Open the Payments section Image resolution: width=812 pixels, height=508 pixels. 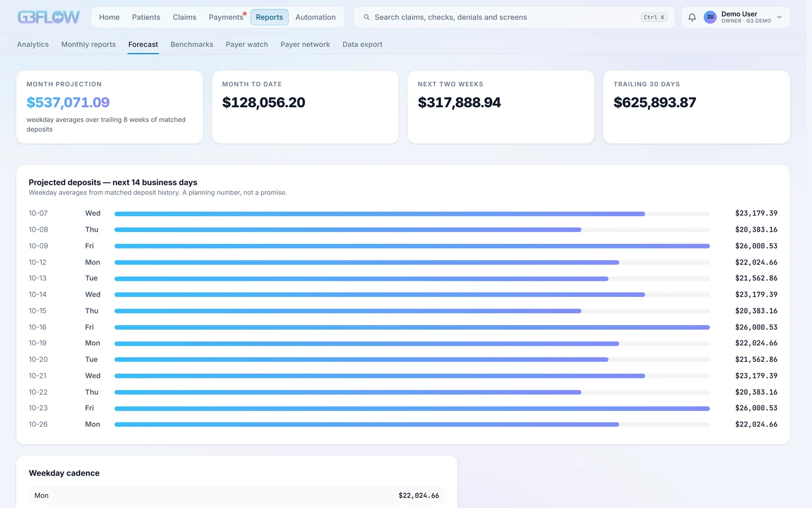[226, 17]
